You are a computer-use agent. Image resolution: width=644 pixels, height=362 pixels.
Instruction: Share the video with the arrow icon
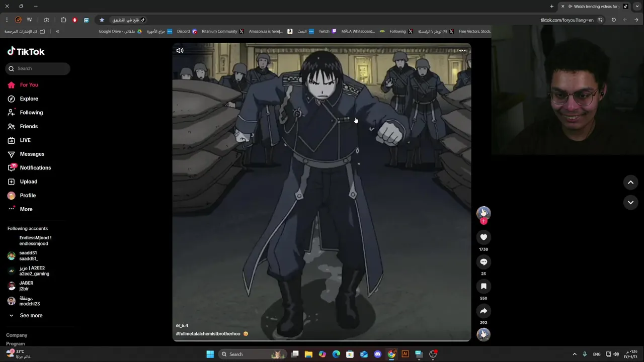pyautogui.click(x=484, y=311)
